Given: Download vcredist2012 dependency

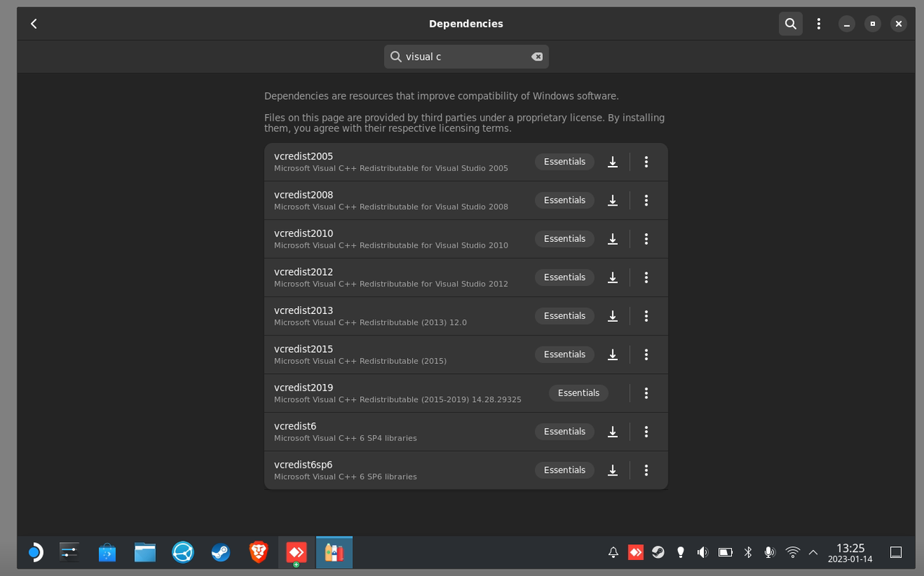Looking at the screenshot, I should point(613,277).
